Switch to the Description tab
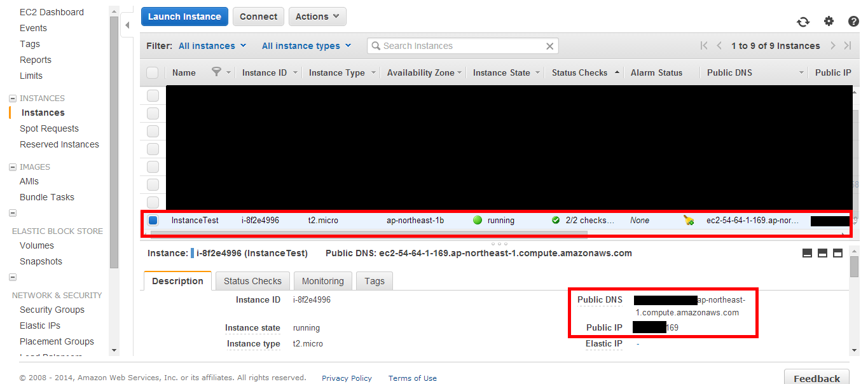This screenshot has width=868, height=384. 177,281
